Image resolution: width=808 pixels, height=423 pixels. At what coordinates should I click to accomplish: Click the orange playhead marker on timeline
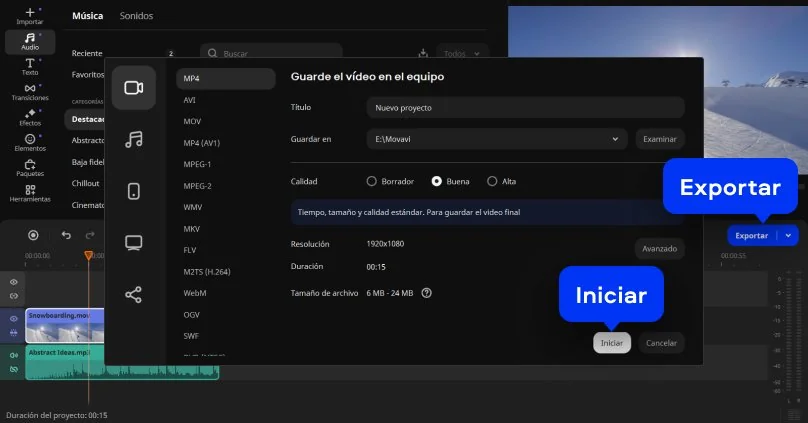(x=88, y=256)
